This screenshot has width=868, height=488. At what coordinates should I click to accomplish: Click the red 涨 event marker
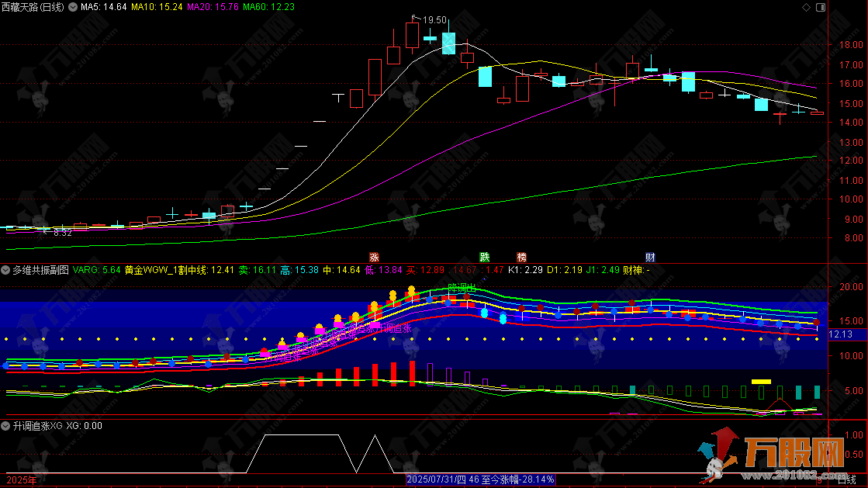pos(374,257)
